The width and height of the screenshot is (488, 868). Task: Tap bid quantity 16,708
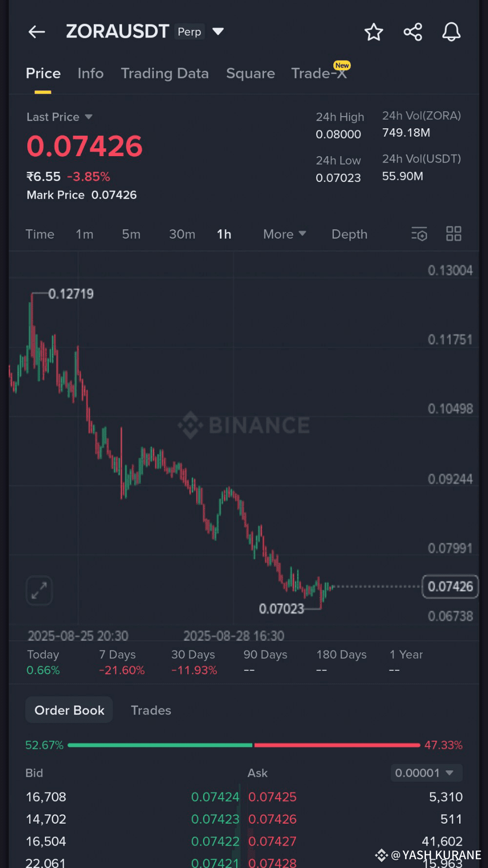(x=46, y=797)
